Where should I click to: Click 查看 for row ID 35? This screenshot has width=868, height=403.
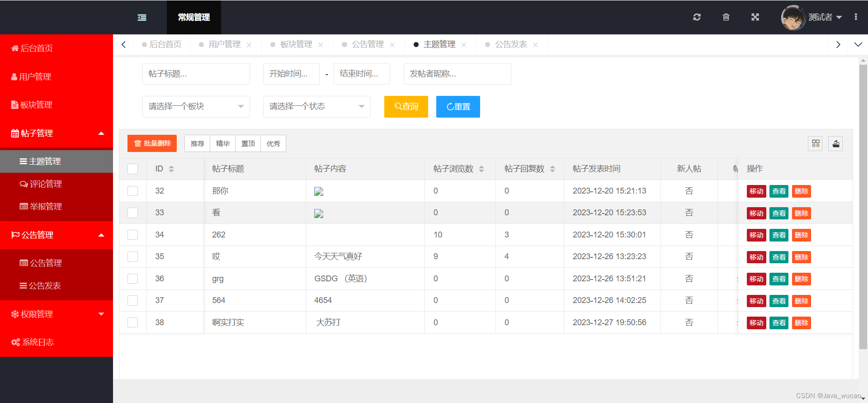779,257
